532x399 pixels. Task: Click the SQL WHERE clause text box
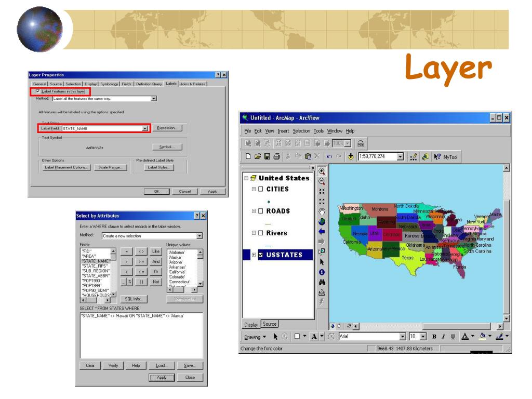pyautogui.click(x=141, y=336)
